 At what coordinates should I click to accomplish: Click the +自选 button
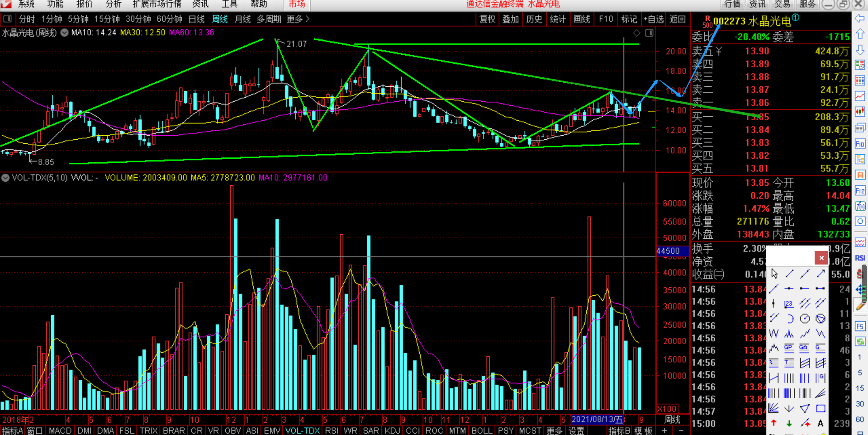(x=653, y=19)
